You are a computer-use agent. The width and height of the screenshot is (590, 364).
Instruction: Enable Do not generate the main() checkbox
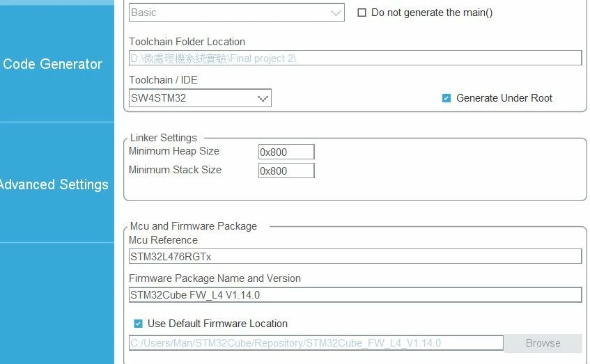[x=362, y=13]
